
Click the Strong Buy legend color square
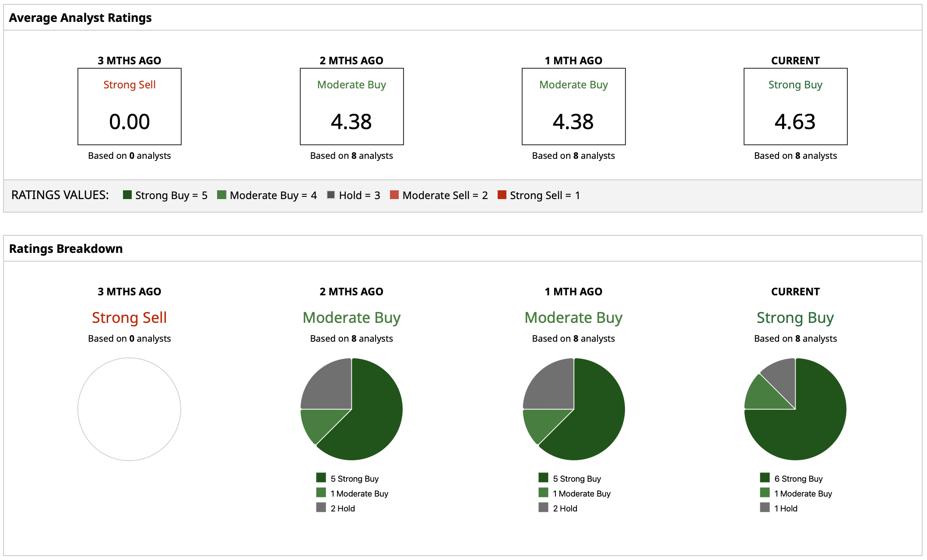(x=127, y=195)
